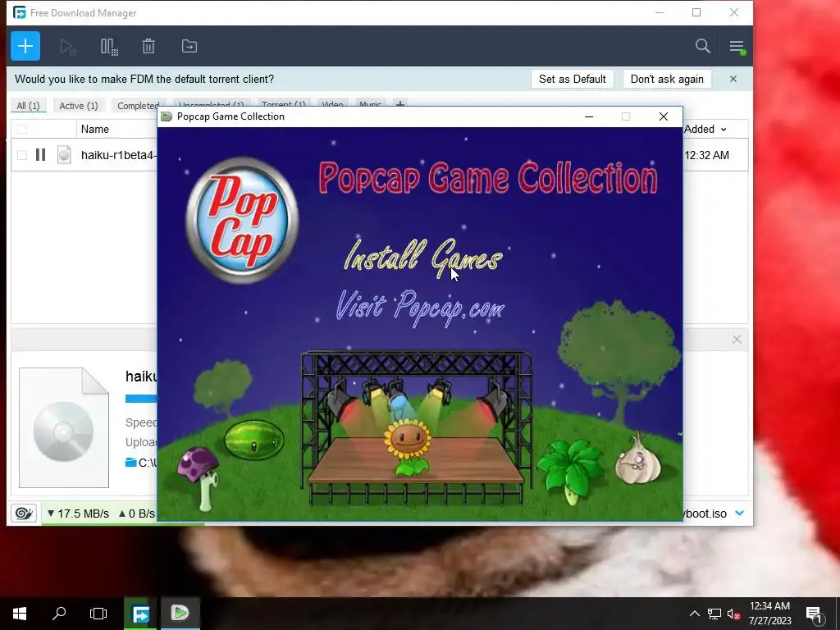Open the FDM hamburger main menu
The width and height of the screenshot is (840, 630).
pos(737,47)
